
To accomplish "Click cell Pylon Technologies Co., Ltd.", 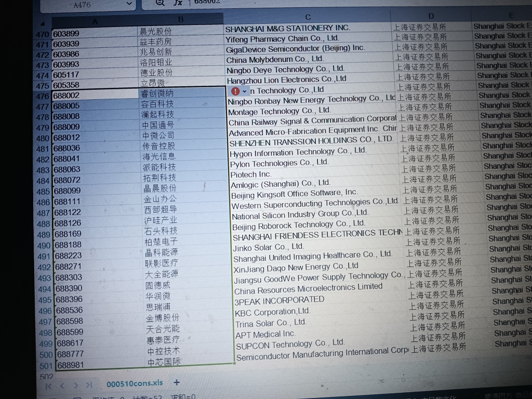I will (x=313, y=163).
